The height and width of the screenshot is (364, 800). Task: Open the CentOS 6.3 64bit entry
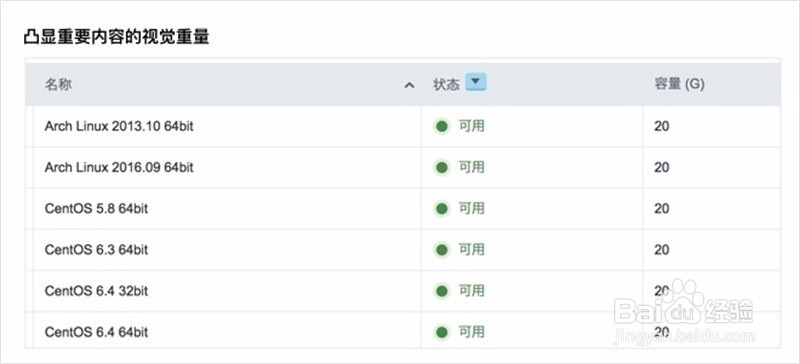tap(96, 250)
